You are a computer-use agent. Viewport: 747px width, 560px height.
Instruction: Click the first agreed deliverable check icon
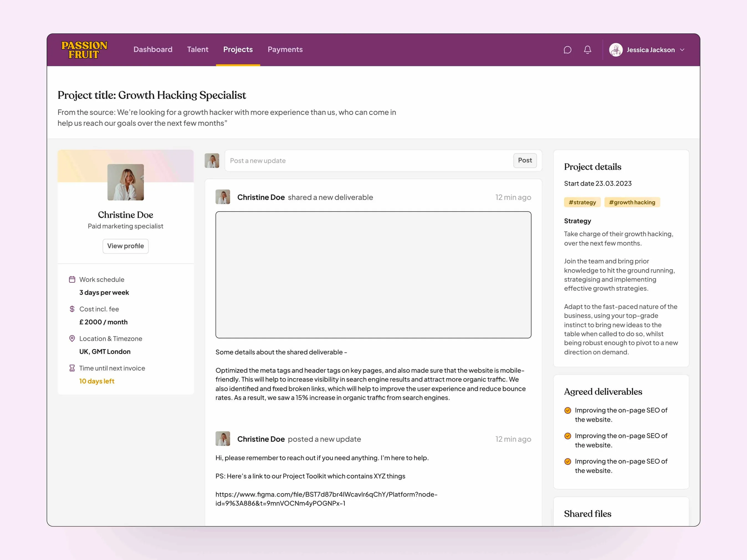pos(568,410)
